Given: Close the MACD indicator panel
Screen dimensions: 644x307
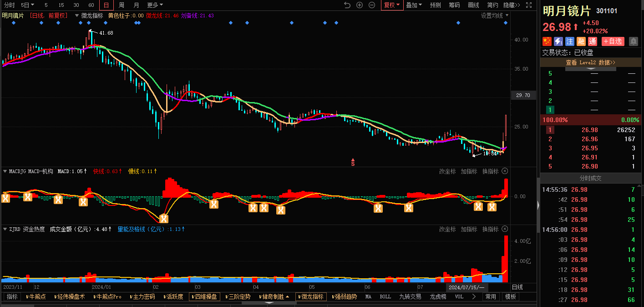Looking at the screenshot, I should click(x=505, y=171).
